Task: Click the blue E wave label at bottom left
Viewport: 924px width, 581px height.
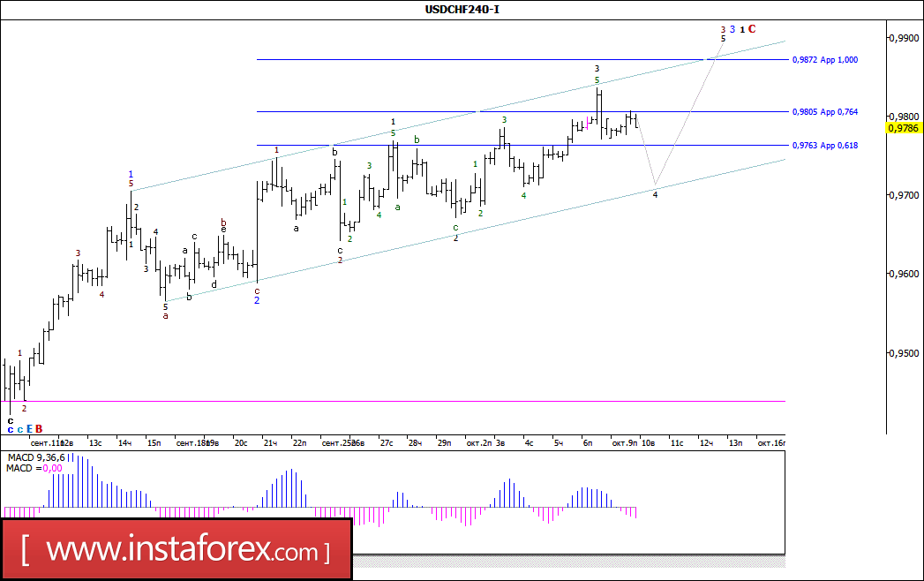Action: [29, 429]
